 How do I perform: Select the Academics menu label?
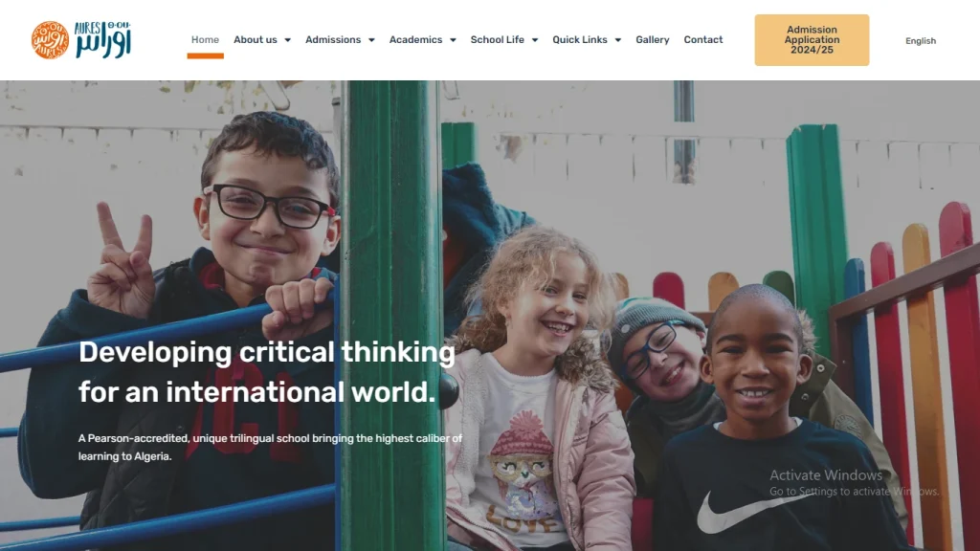coord(415,39)
